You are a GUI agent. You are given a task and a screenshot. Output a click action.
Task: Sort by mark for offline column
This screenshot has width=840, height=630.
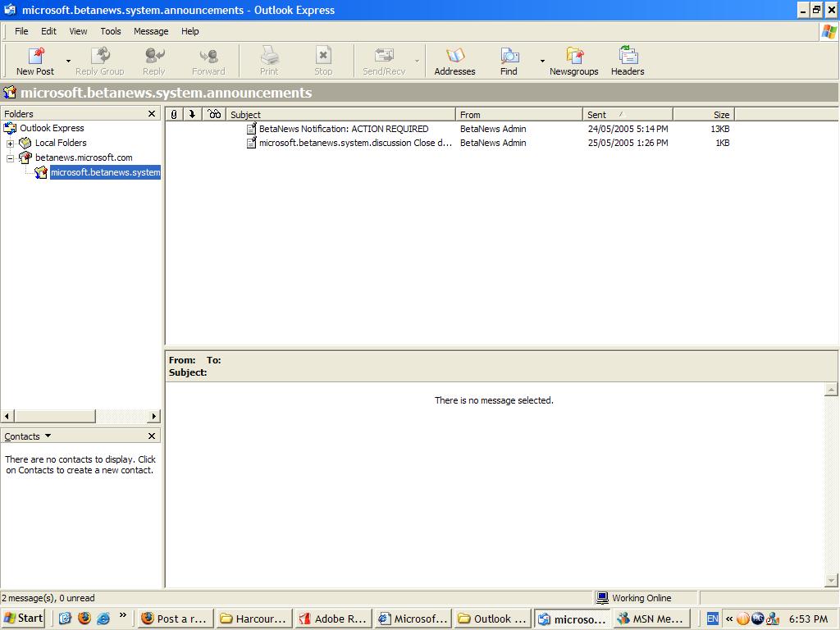(192, 115)
